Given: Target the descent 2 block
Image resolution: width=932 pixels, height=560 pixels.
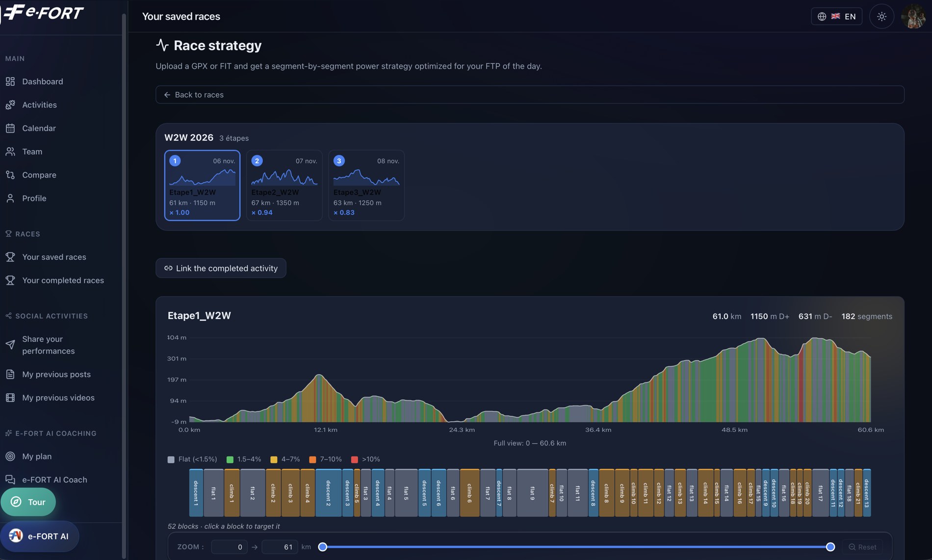Looking at the screenshot, I should pos(329,493).
